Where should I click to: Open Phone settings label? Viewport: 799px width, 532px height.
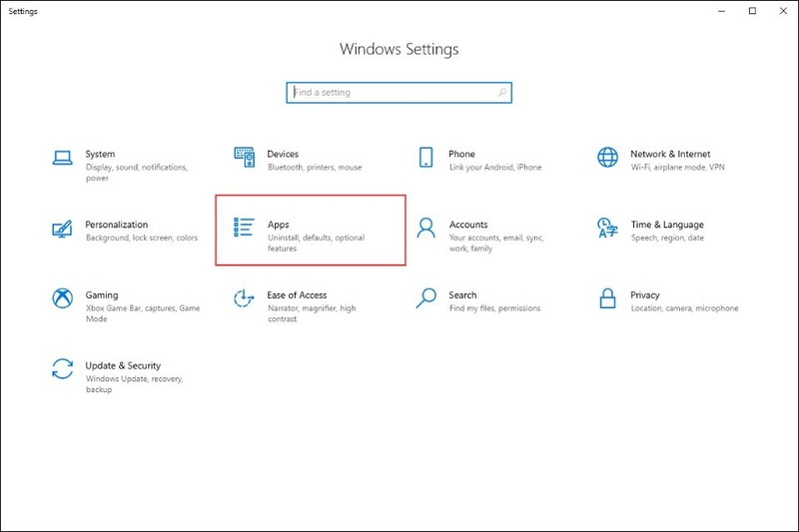pyautogui.click(x=461, y=155)
